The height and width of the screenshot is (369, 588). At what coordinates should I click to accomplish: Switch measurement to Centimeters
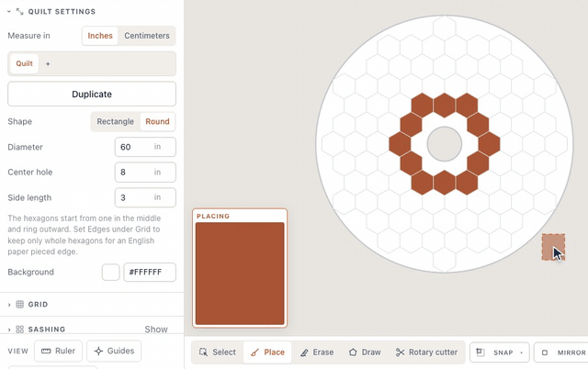coord(147,36)
